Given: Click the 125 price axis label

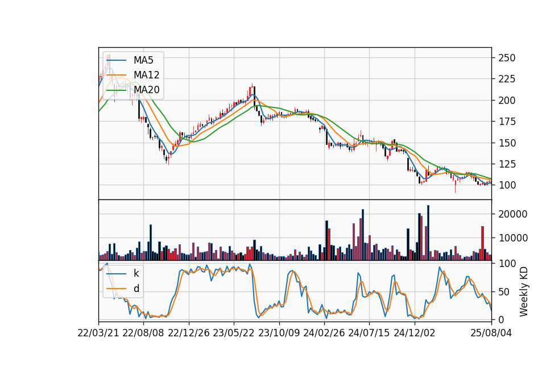Looking at the screenshot, I should [507, 164].
